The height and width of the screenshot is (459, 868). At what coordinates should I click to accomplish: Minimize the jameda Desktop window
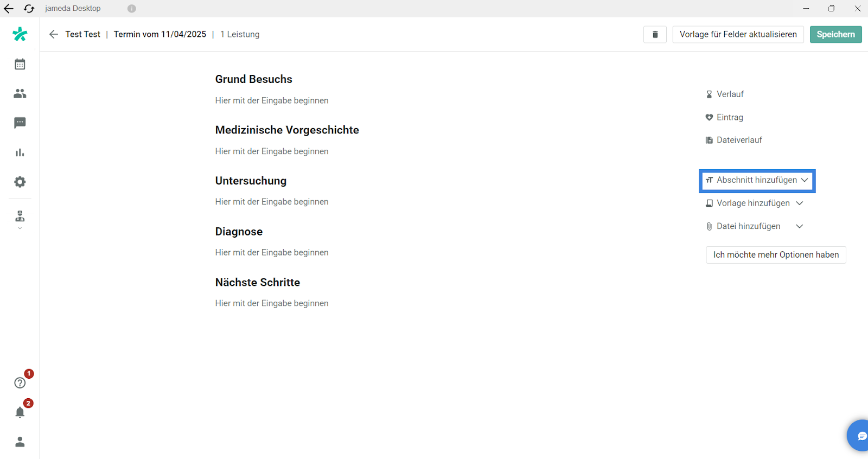pyautogui.click(x=806, y=9)
